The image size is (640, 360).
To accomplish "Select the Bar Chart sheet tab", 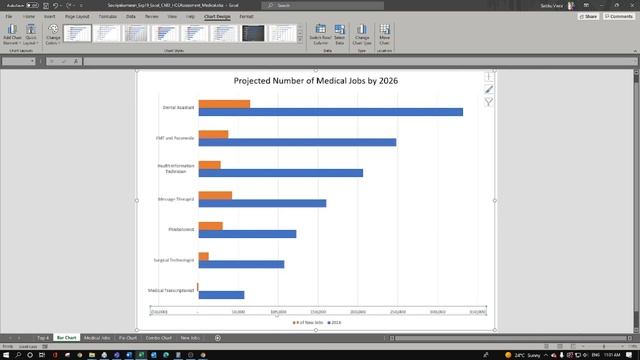I will tap(67, 338).
